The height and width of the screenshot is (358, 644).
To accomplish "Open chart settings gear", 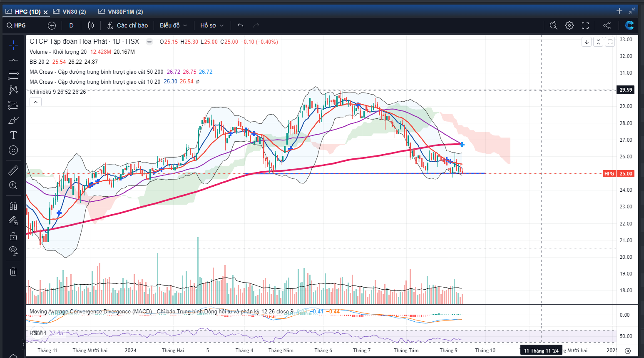I will [x=569, y=25].
